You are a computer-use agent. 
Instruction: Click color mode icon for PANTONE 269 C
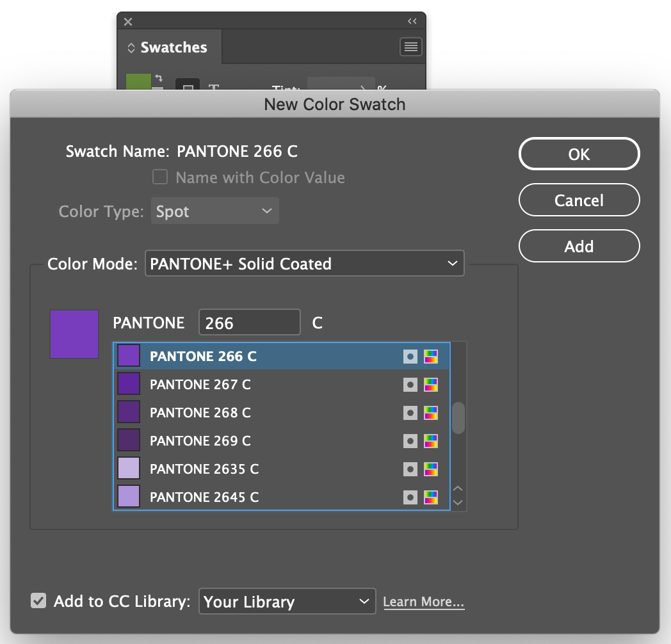431,441
